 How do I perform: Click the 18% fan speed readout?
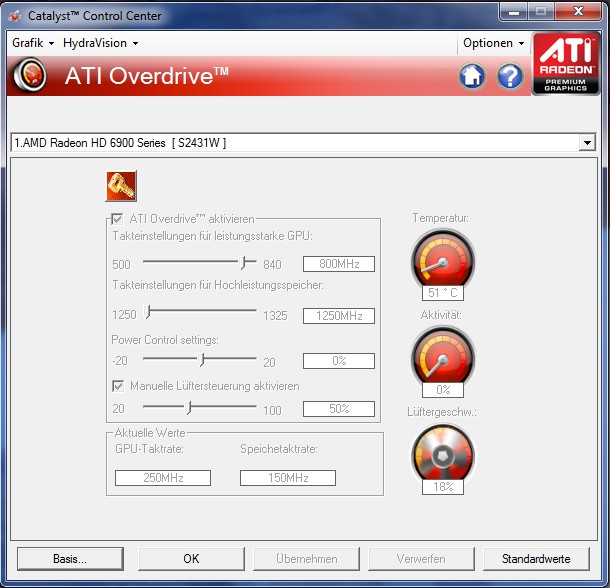point(443,487)
